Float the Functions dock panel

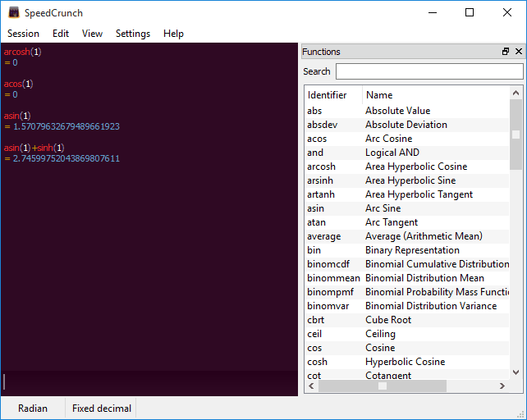click(505, 52)
